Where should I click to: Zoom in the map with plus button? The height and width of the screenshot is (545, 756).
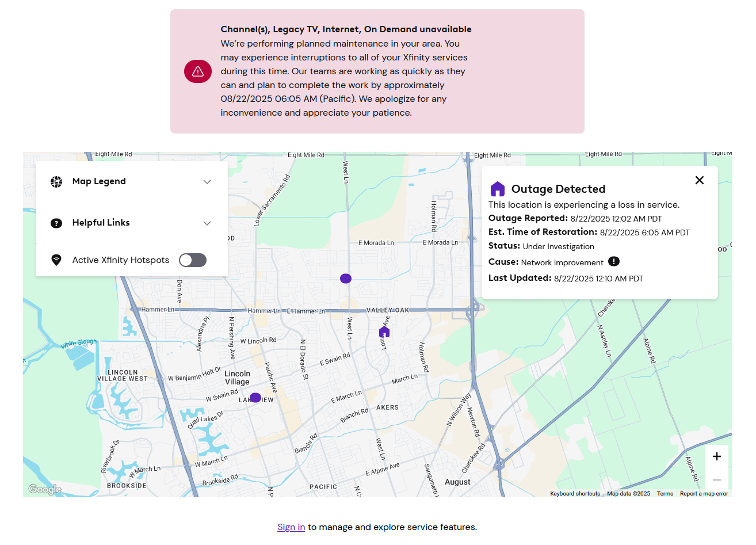pyautogui.click(x=717, y=456)
